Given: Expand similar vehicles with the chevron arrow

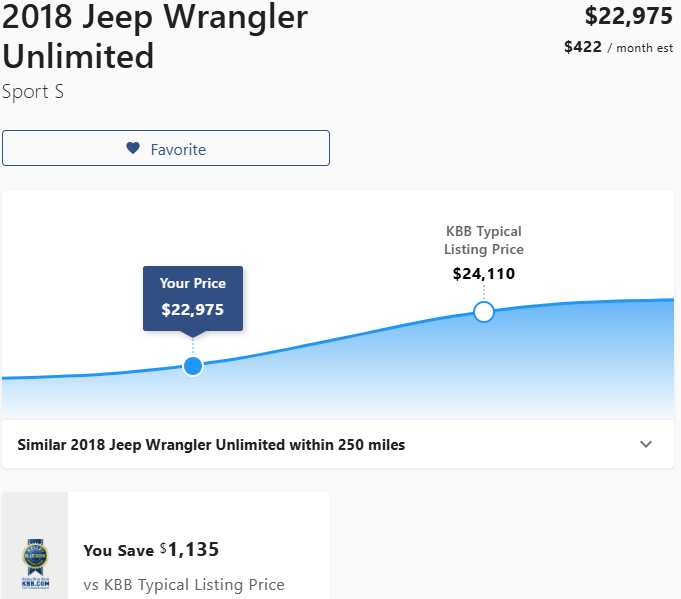Looking at the screenshot, I should point(646,444).
